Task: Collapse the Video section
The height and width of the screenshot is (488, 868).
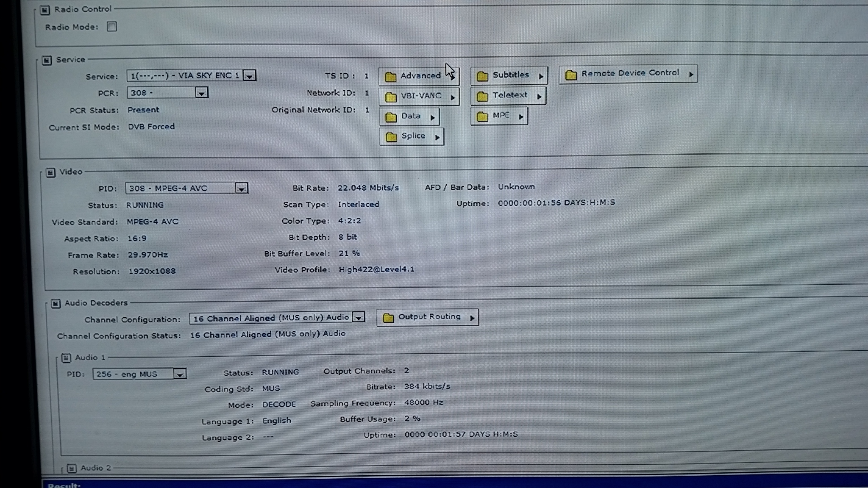Action: [50, 172]
